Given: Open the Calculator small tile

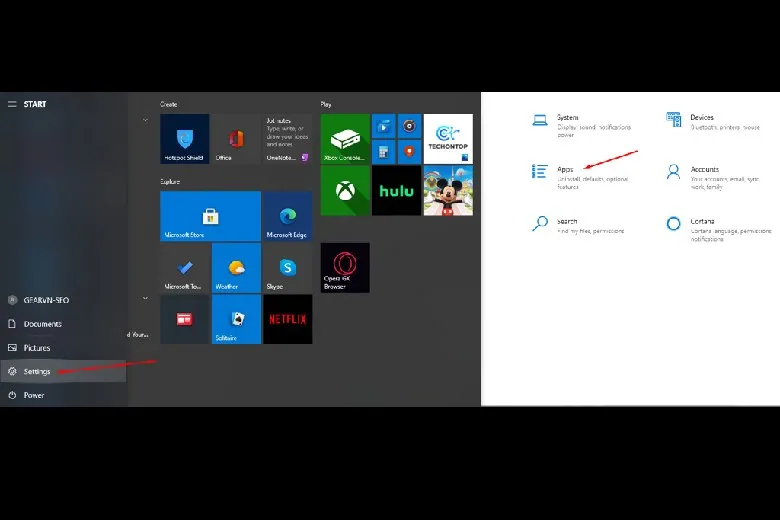Looking at the screenshot, I should (384, 152).
